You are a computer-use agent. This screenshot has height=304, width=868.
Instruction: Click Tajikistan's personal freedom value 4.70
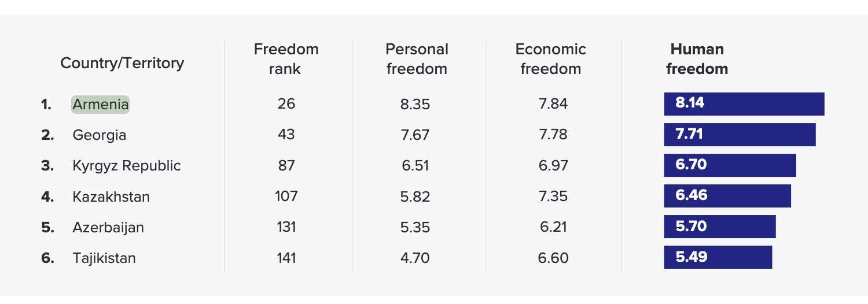pos(415,258)
